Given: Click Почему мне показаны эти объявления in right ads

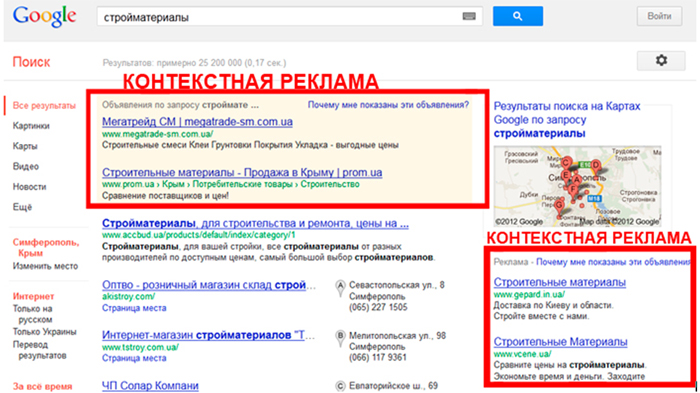Looking at the screenshot, I should [613, 262].
